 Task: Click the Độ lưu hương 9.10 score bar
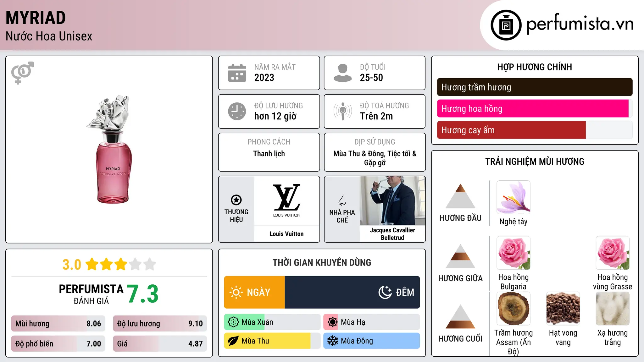click(160, 323)
